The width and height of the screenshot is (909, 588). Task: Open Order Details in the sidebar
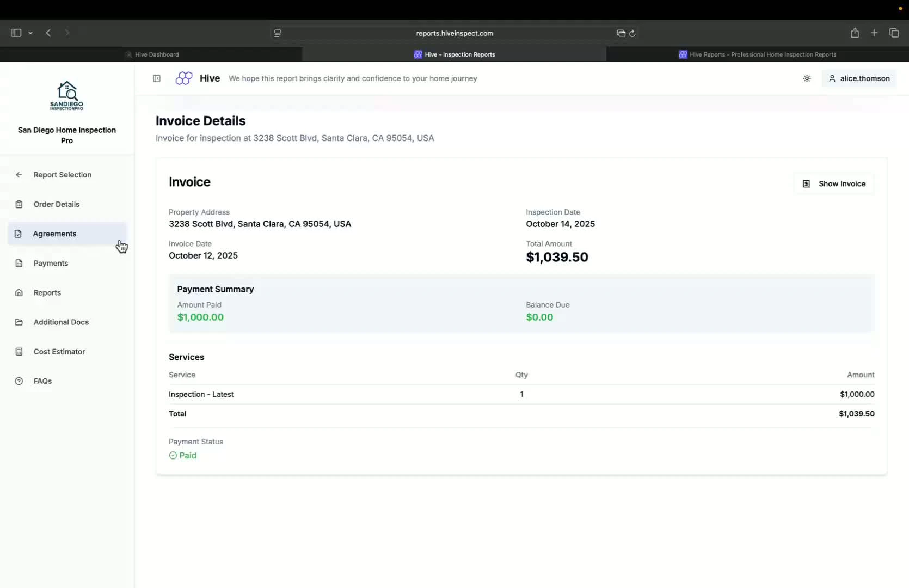click(67, 204)
